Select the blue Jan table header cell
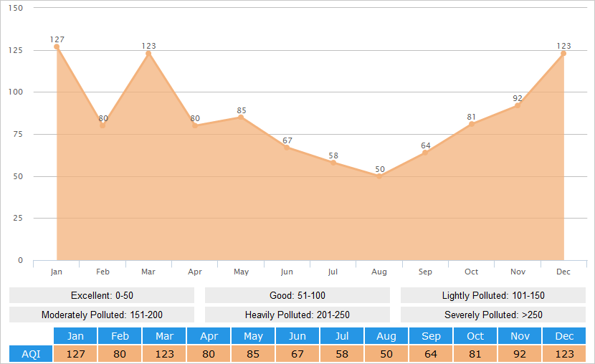Screen dimensions: 595x364 75,336
